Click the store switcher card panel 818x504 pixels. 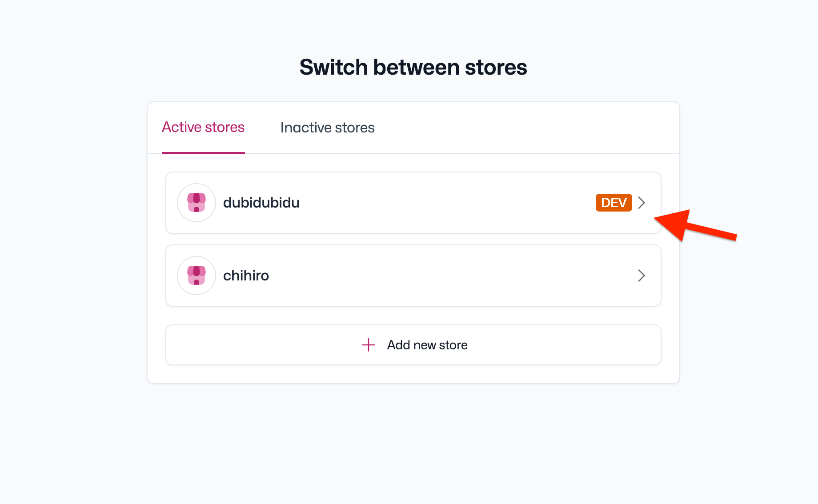pyautogui.click(x=413, y=242)
